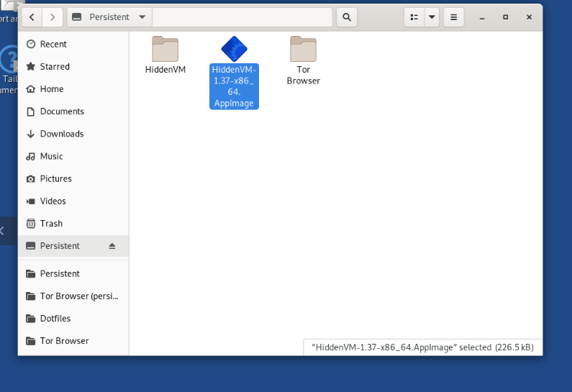Screen dimensions: 572x392
Task: Go back using the back arrow
Action: pyautogui.click(x=32, y=17)
